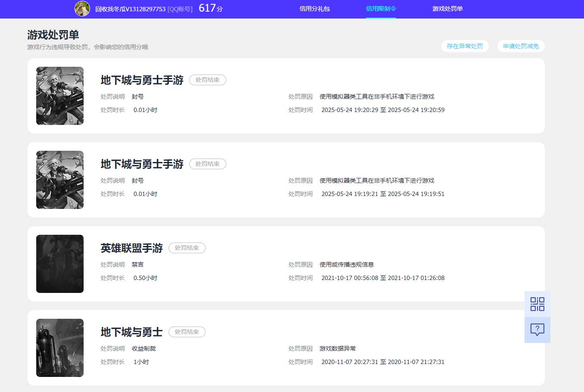This screenshot has width=584, height=392.
Task: Select the first 地下城与勇士手游 game artwork
Action: pyautogui.click(x=59, y=96)
